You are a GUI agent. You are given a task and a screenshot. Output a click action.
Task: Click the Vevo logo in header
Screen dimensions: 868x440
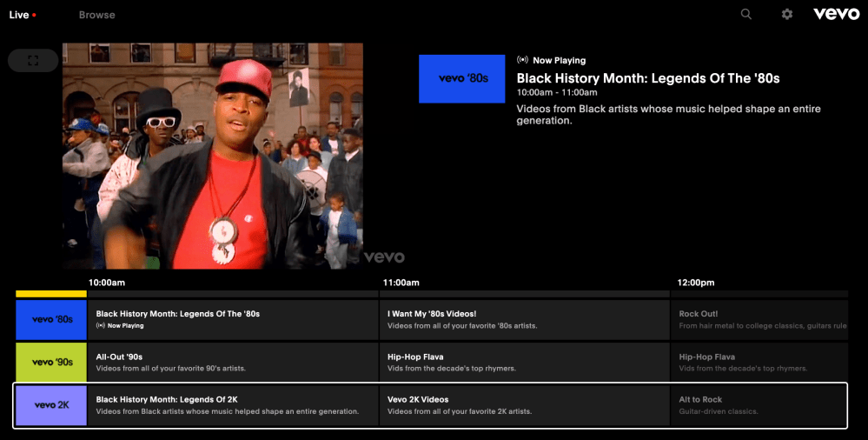pyautogui.click(x=836, y=14)
